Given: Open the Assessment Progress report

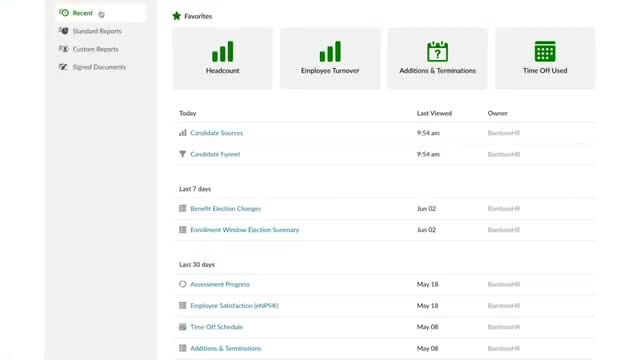Looking at the screenshot, I should coord(220,284).
